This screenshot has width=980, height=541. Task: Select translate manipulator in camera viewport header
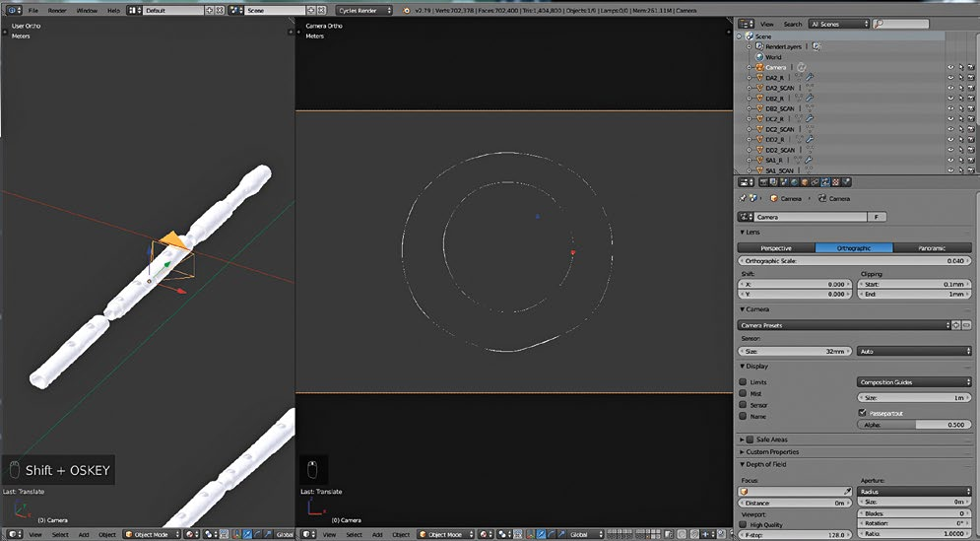click(542, 535)
